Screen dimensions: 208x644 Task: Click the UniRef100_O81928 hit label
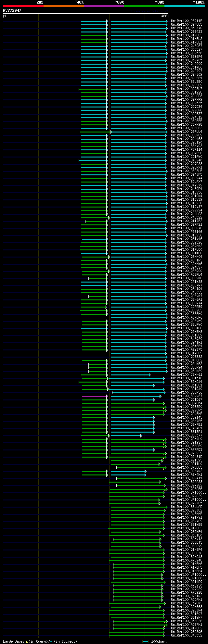point(187,93)
